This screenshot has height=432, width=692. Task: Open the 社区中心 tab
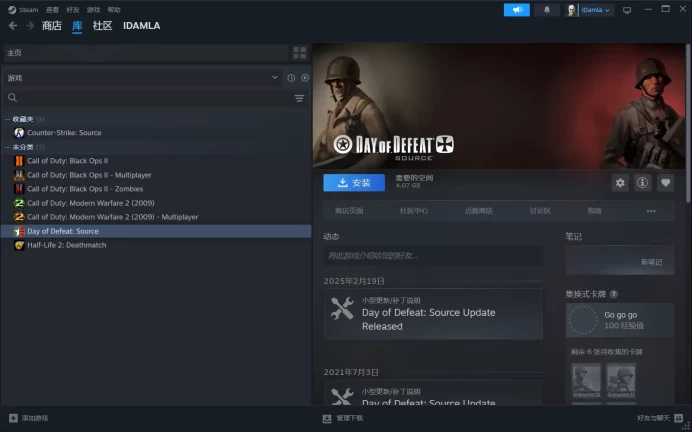(x=414, y=211)
